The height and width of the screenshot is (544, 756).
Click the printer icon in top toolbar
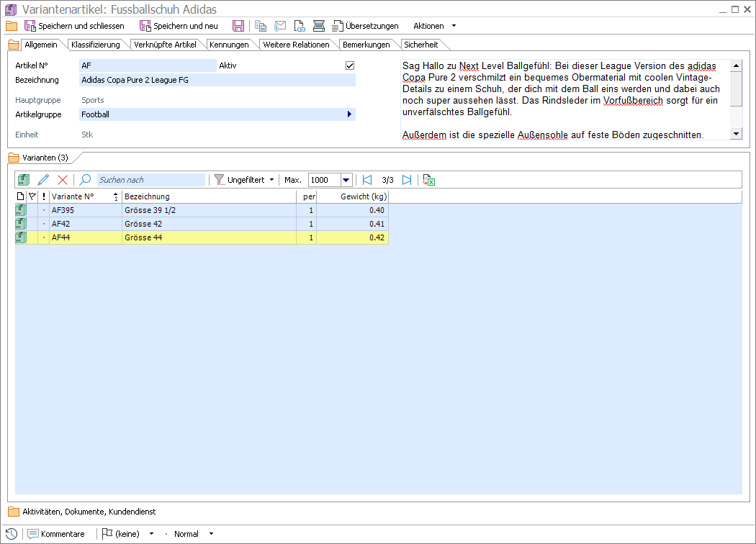pos(319,26)
